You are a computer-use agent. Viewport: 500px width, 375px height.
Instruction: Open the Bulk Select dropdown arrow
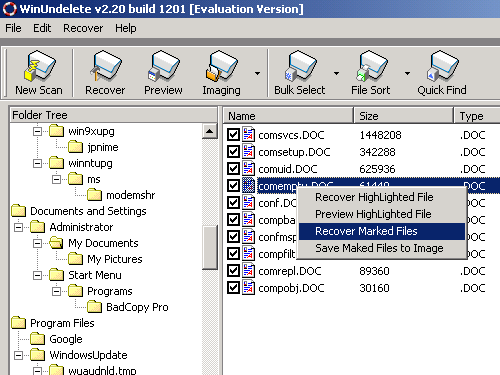coord(336,73)
